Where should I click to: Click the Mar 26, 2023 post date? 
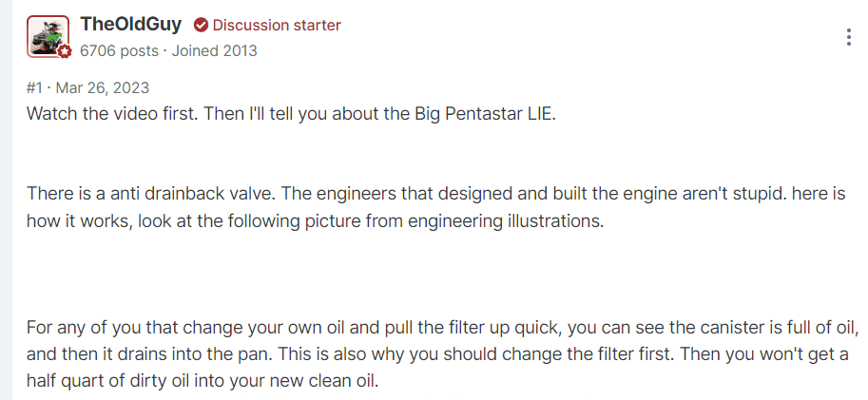click(103, 88)
